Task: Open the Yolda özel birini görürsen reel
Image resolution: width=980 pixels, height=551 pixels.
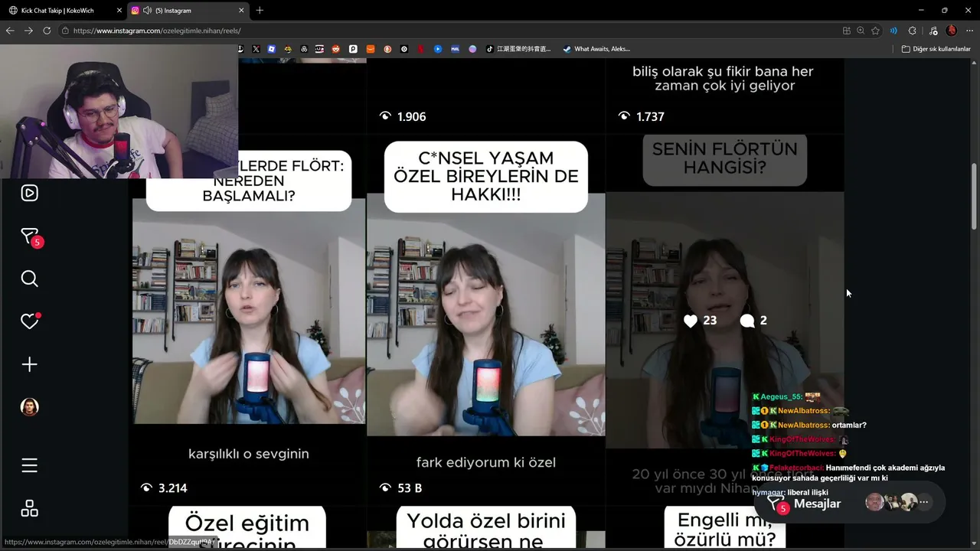Action: click(x=486, y=528)
